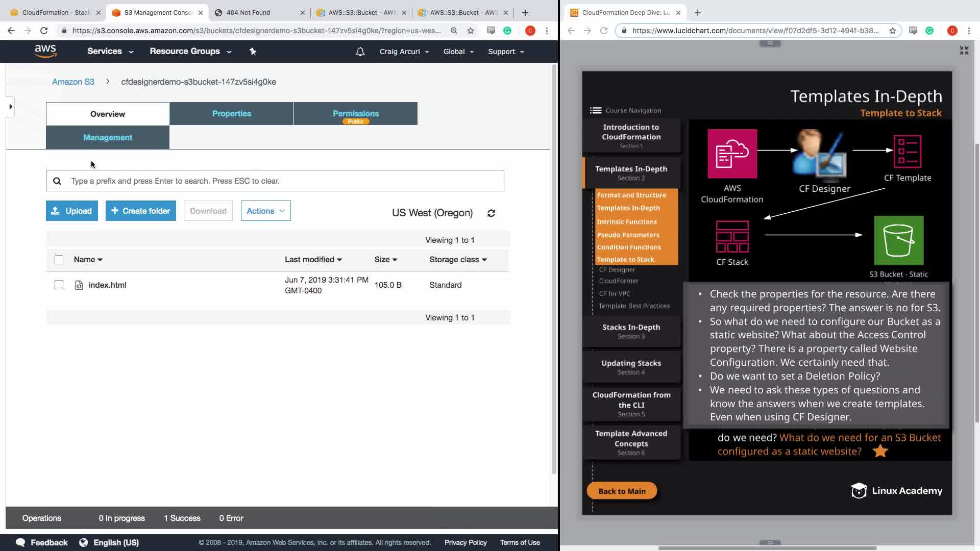The image size is (980, 551).
Task: Toggle the select-all checkbox in header
Action: (59, 260)
